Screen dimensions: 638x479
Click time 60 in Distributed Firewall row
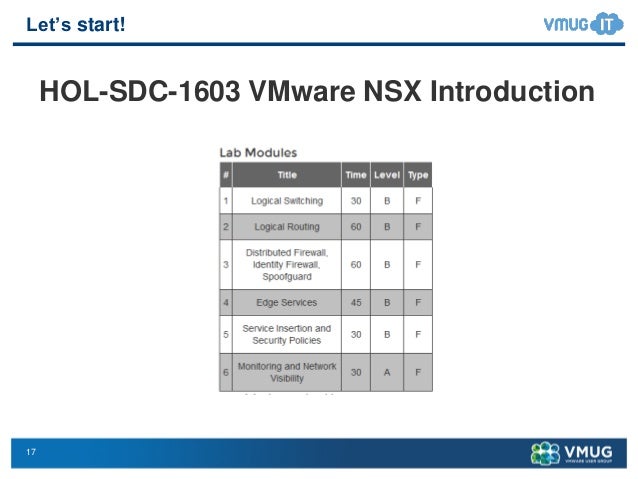point(356,265)
